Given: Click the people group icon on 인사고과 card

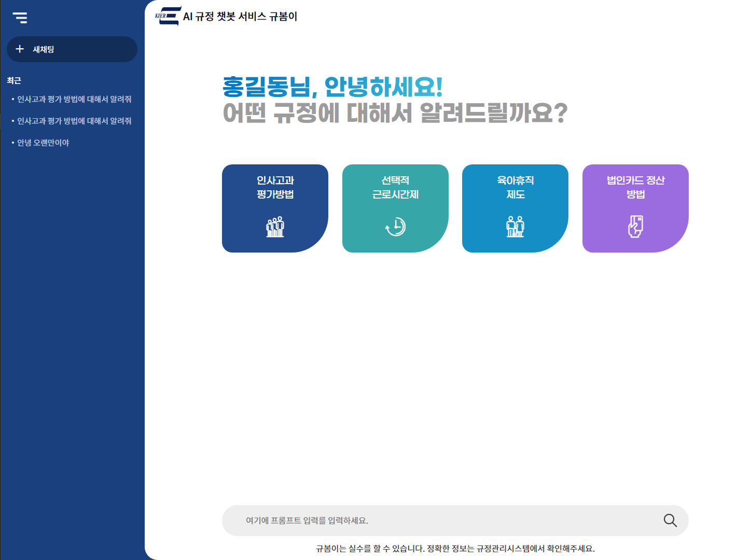Looking at the screenshot, I should pyautogui.click(x=275, y=227).
